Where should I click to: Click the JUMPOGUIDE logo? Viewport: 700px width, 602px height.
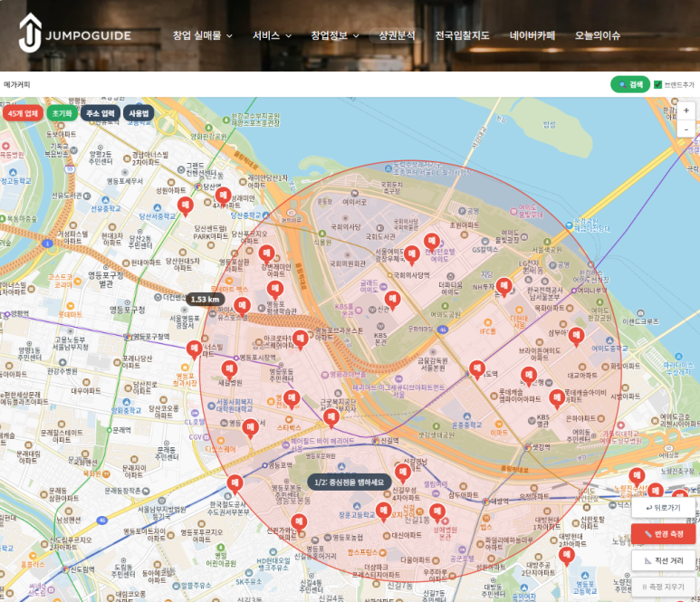click(x=75, y=33)
